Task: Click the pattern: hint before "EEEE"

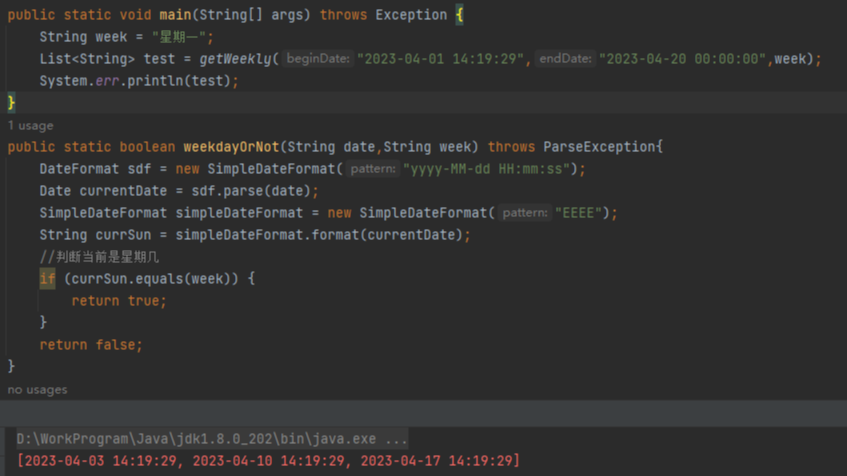Action: coord(525,212)
